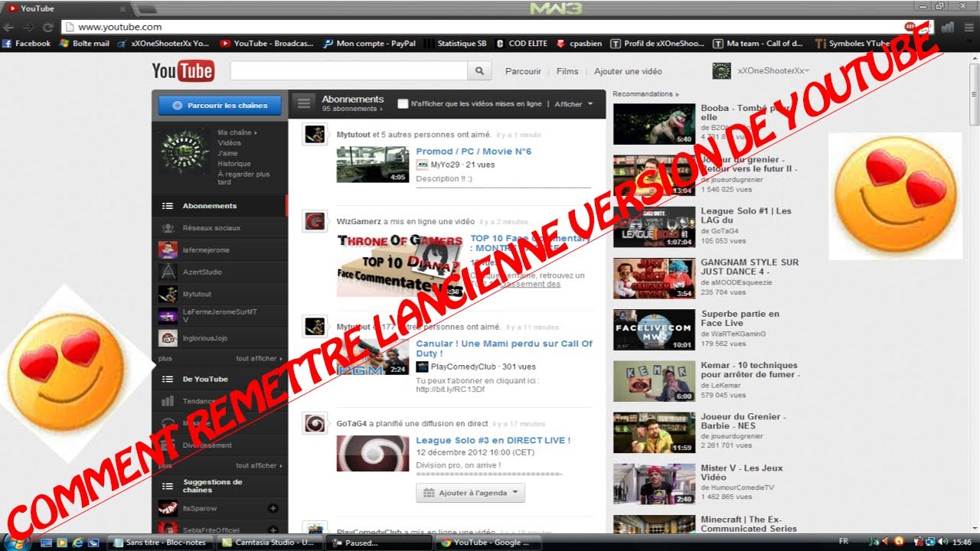This screenshot has height=551, width=980.
Task: Switch to 'Sans titre - Bloc-notes' in taskbar
Action: (159, 543)
